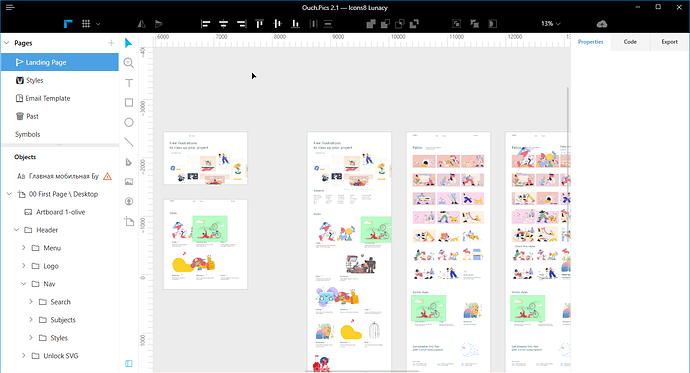
Task: Switch to the Export tab
Action: coord(669,42)
